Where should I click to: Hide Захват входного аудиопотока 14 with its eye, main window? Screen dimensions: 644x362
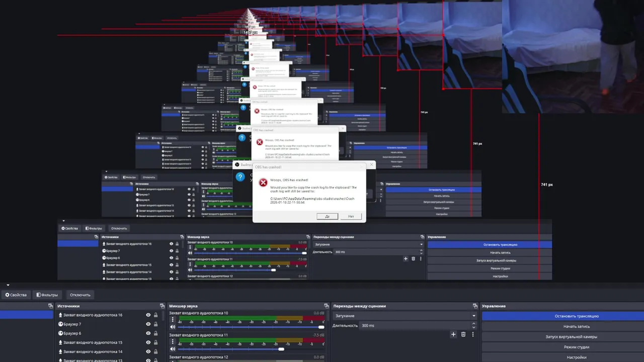click(x=148, y=351)
